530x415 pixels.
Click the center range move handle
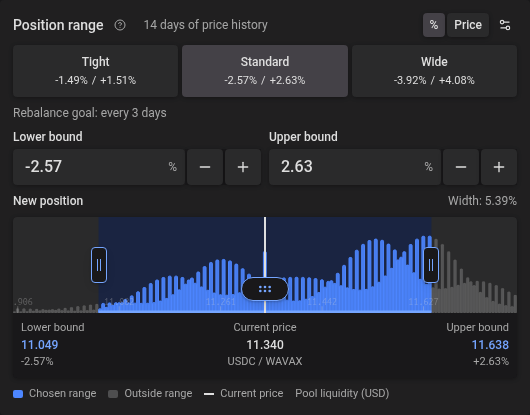[265, 289]
